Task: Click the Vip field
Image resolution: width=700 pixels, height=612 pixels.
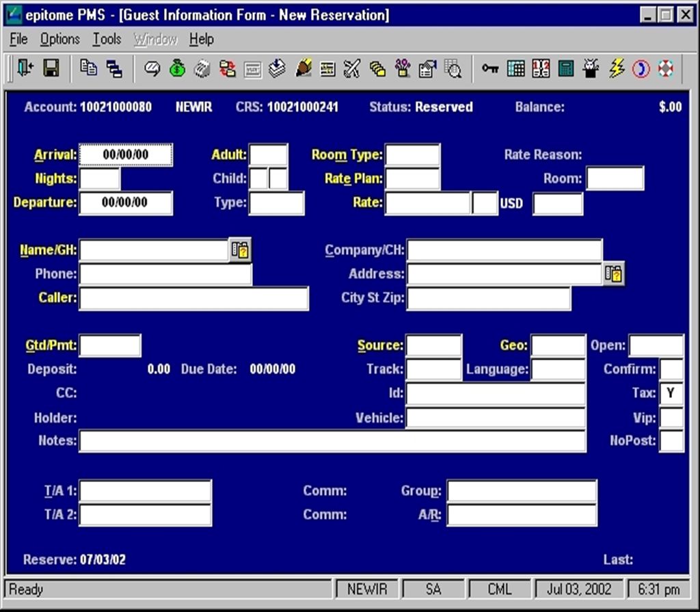Action: tap(671, 418)
